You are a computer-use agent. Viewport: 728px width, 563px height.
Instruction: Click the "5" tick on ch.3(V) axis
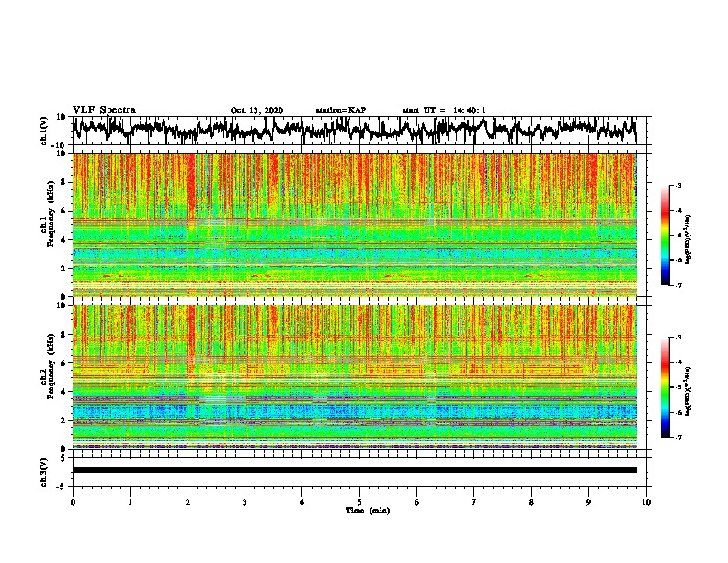pyautogui.click(x=63, y=458)
